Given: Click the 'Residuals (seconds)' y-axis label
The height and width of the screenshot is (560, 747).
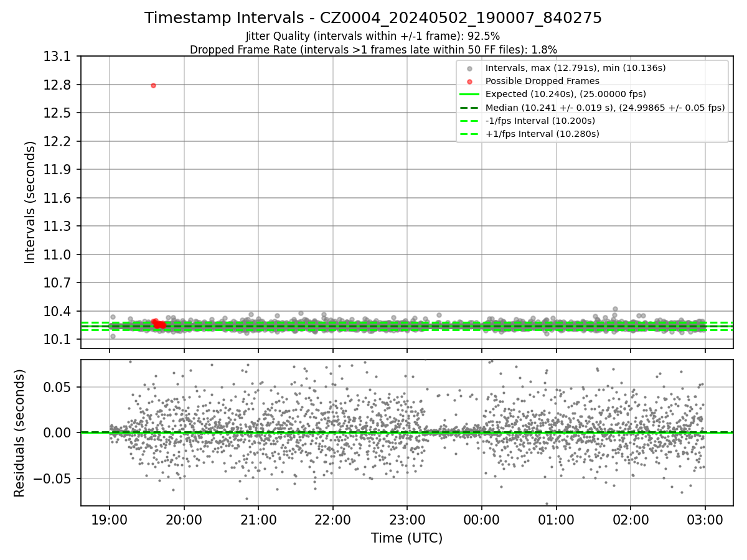Looking at the screenshot, I should (20, 433).
